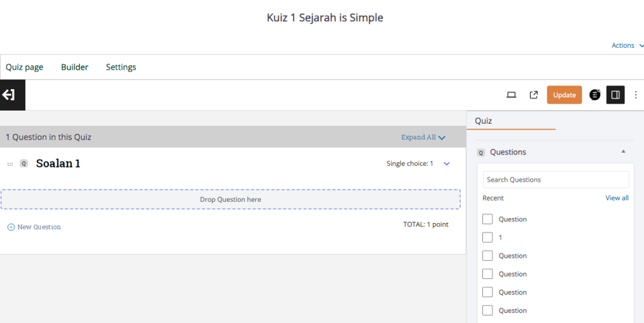Collapse the Questions panel section
This screenshot has height=323, width=644.
tap(623, 152)
